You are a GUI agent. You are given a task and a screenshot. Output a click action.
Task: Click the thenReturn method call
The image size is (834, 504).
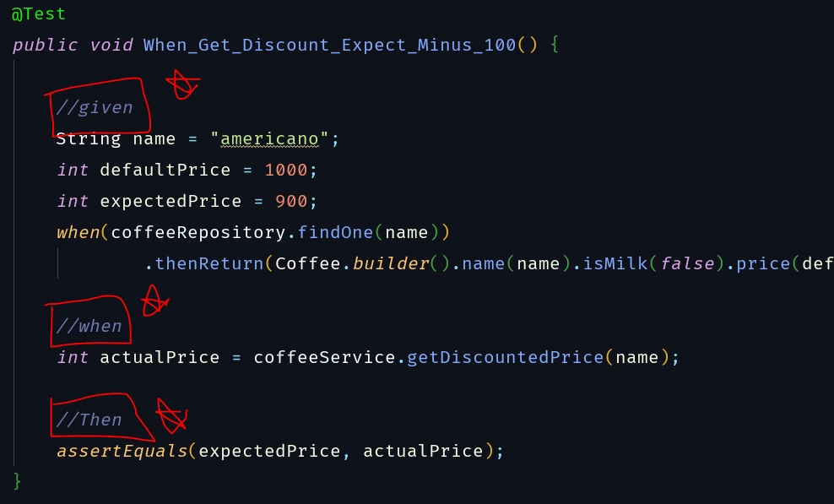[209, 264]
